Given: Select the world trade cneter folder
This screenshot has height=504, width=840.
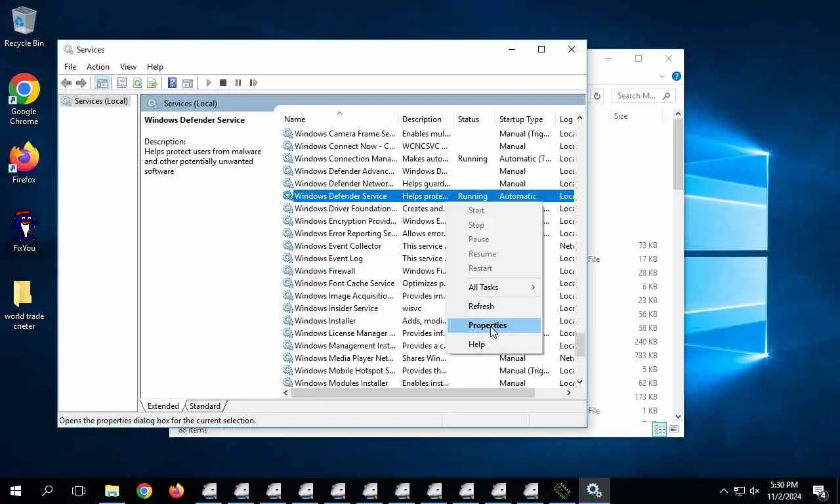Looking at the screenshot, I should (24, 304).
